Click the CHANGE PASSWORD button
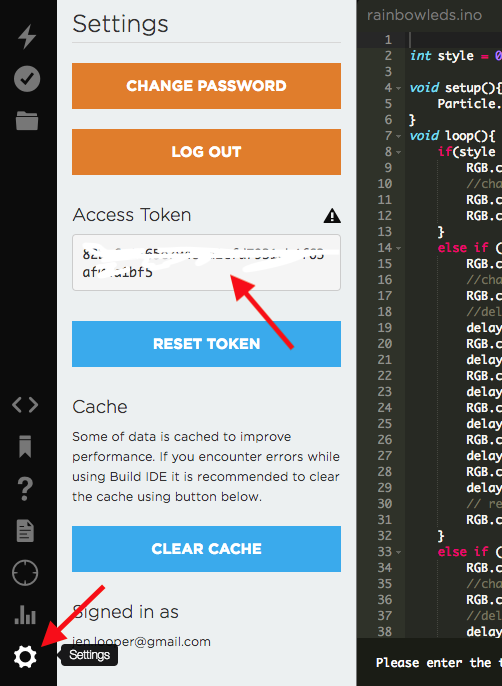This screenshot has width=502, height=686. 207,86
